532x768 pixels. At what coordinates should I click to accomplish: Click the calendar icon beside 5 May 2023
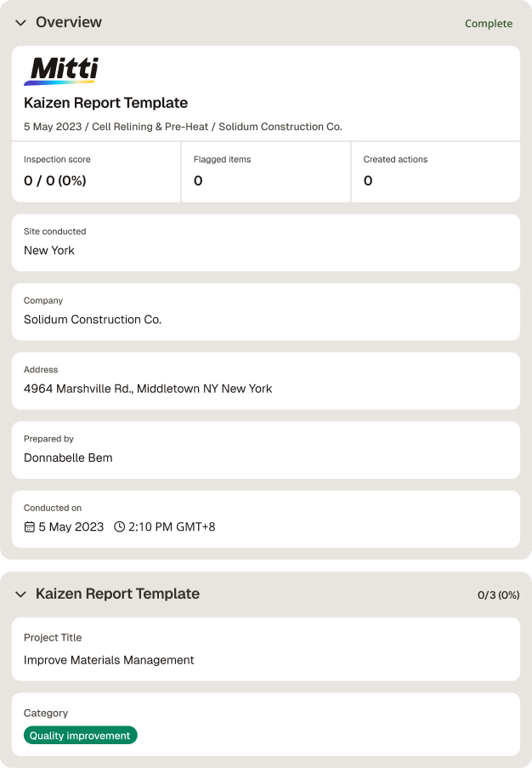30,527
